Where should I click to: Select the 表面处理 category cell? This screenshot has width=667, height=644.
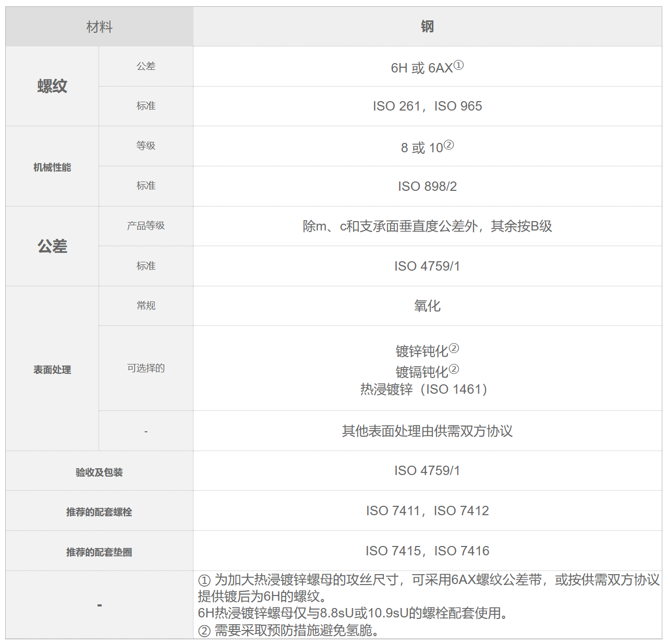coord(52,369)
